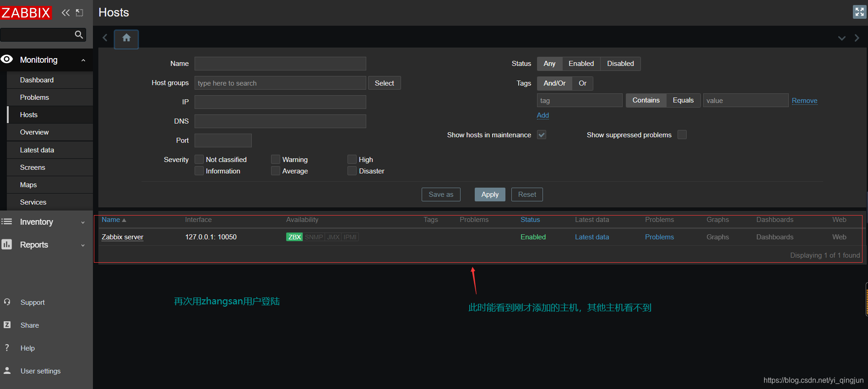The width and height of the screenshot is (868, 389).
Task: Enable Show suppressed problems checkbox
Action: [682, 135]
